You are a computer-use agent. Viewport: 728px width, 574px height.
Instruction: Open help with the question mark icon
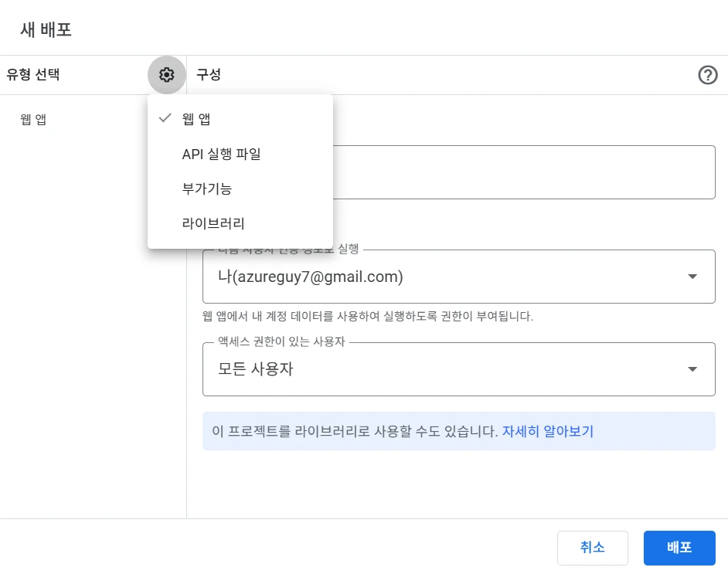pos(707,75)
